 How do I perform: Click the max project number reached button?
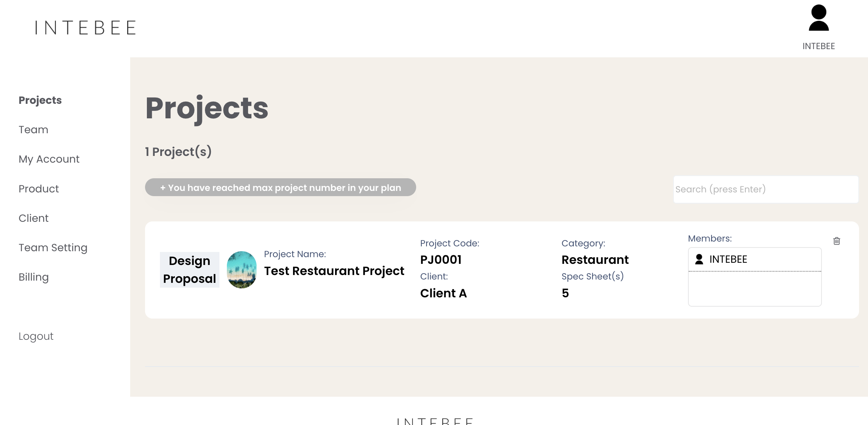(x=280, y=188)
